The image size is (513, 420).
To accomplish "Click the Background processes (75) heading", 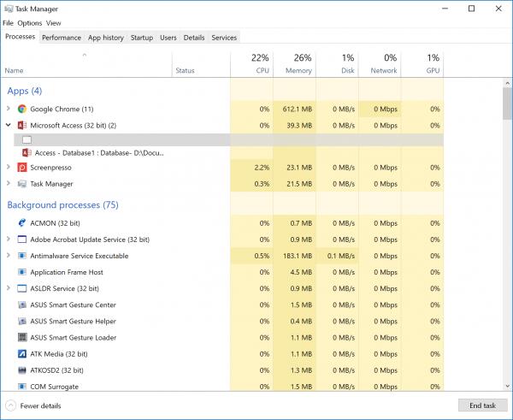I will [62, 205].
